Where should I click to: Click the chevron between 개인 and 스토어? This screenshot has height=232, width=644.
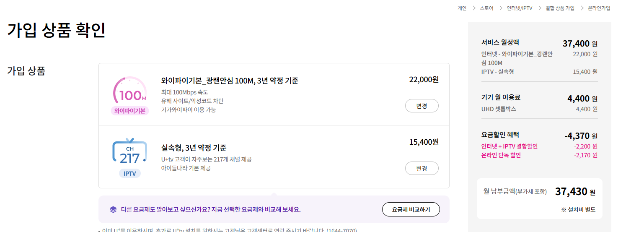(x=474, y=8)
